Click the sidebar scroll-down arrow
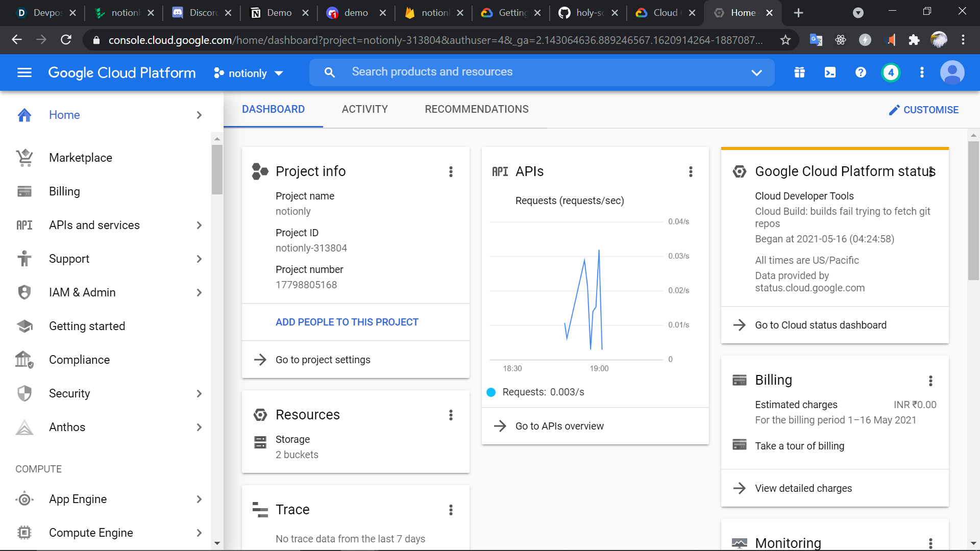This screenshot has height=551, width=980. point(217,543)
